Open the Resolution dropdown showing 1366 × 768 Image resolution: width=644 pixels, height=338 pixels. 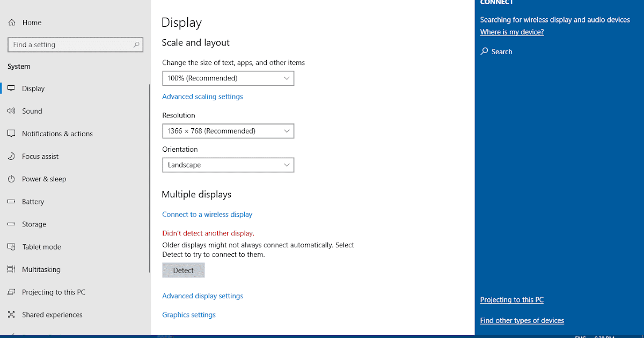(228, 131)
